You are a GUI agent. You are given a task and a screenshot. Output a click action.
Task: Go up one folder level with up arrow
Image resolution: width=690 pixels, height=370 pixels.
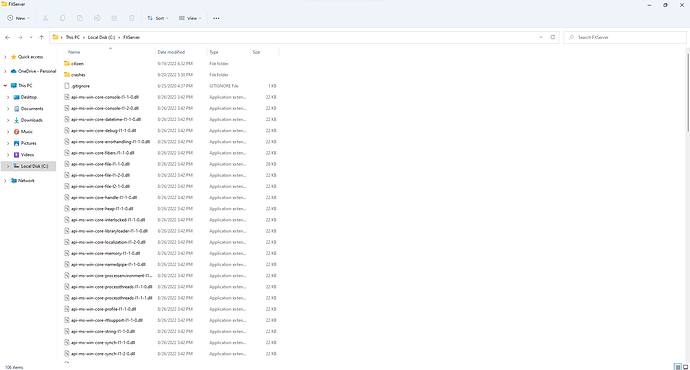point(41,37)
